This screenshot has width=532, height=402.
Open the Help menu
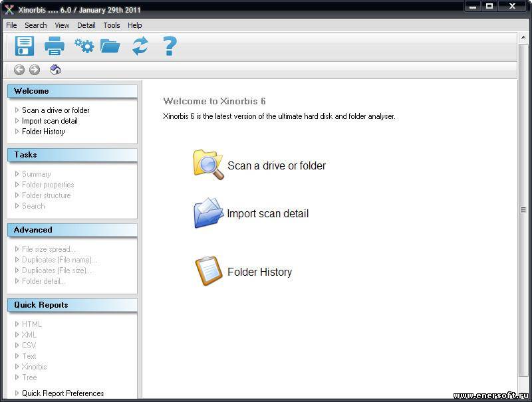(x=135, y=25)
